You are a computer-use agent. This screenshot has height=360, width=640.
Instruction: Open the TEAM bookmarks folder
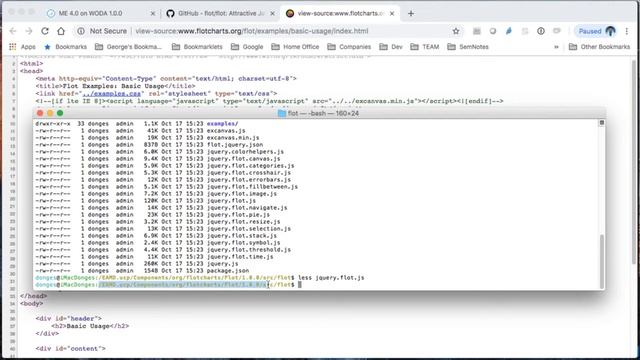pyautogui.click(x=425, y=47)
